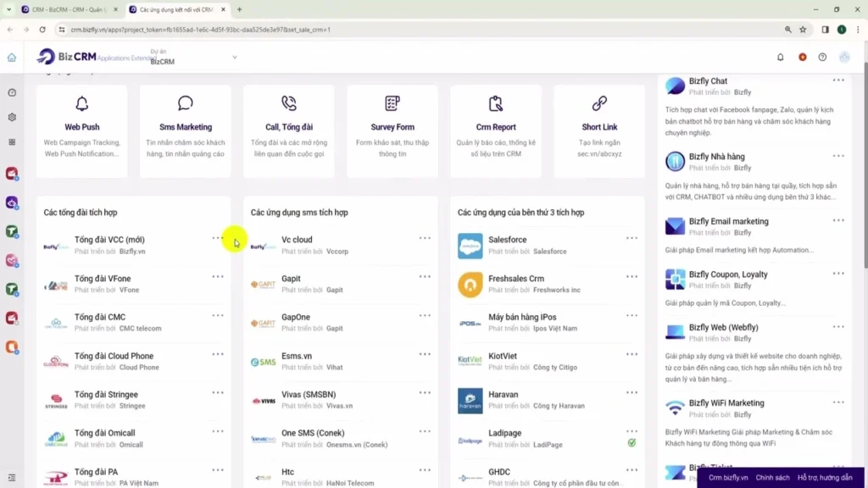Screen dimensions: 868x488
Task: Open the three-dot menu for Tổng đài VFone
Action: point(218,277)
